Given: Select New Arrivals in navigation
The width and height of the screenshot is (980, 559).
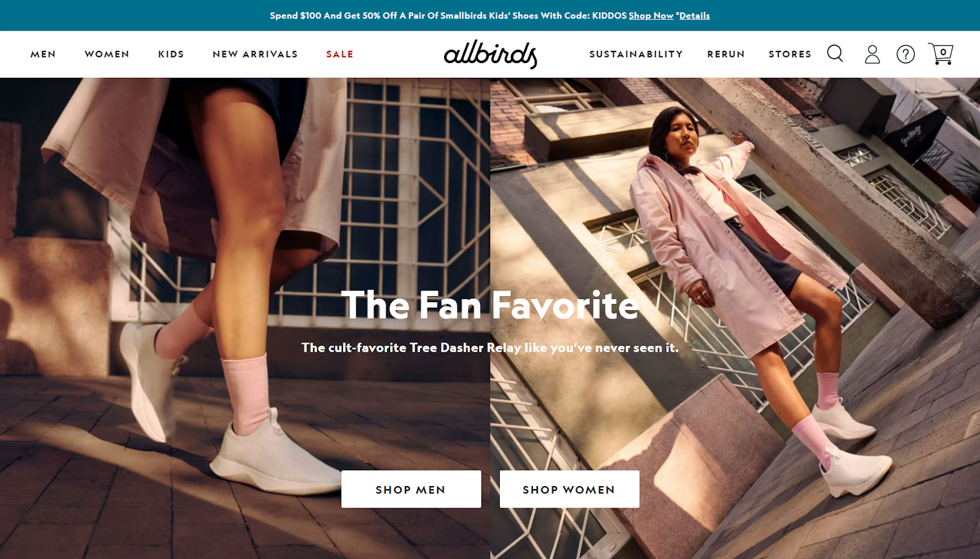Looking at the screenshot, I should pyautogui.click(x=255, y=54).
